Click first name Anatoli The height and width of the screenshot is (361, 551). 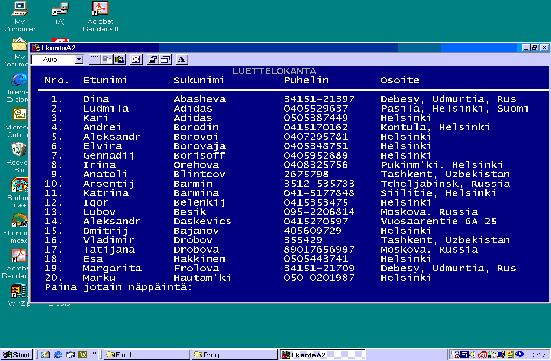point(105,174)
